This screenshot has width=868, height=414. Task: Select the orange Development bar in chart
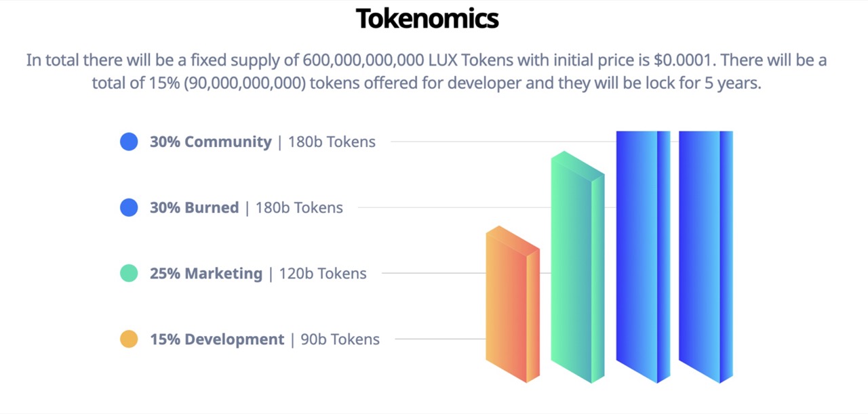click(x=513, y=304)
